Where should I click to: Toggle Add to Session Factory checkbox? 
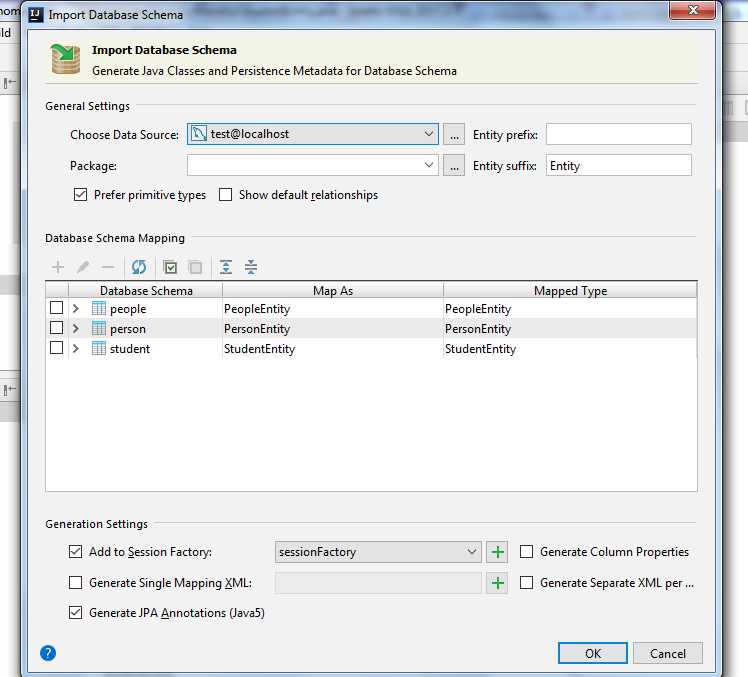coord(75,552)
